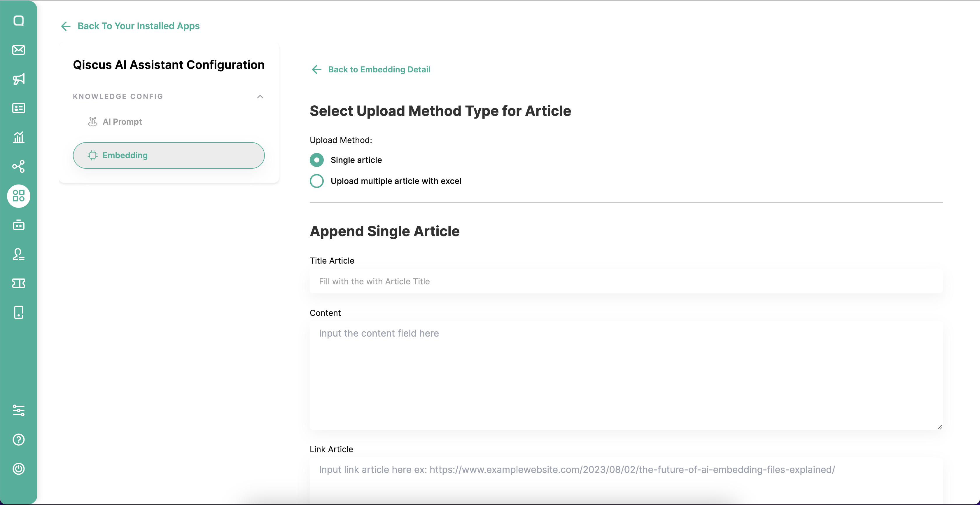Open the Embedding menu item
This screenshot has width=980, height=505.
[169, 155]
